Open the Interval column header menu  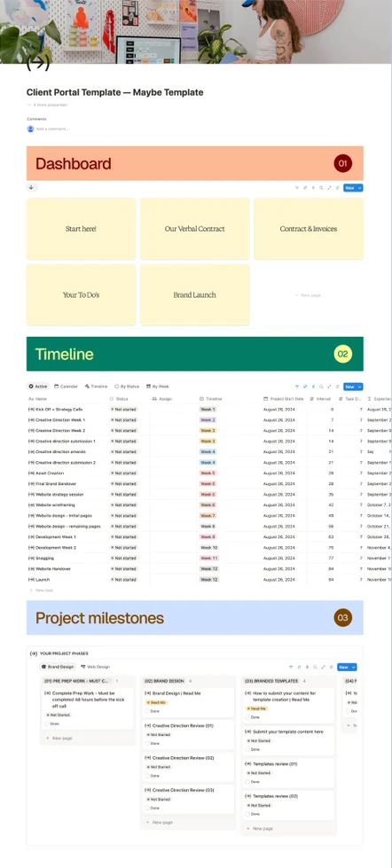pyautogui.click(x=321, y=399)
